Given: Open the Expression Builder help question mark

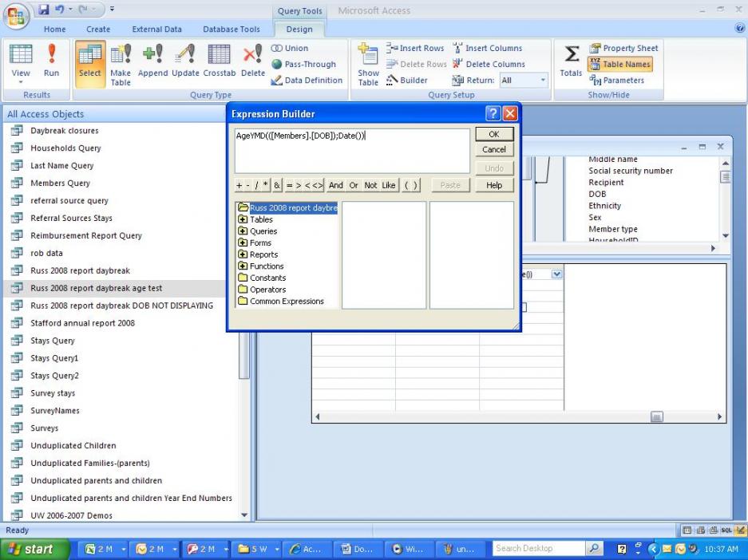Looking at the screenshot, I should [493, 113].
